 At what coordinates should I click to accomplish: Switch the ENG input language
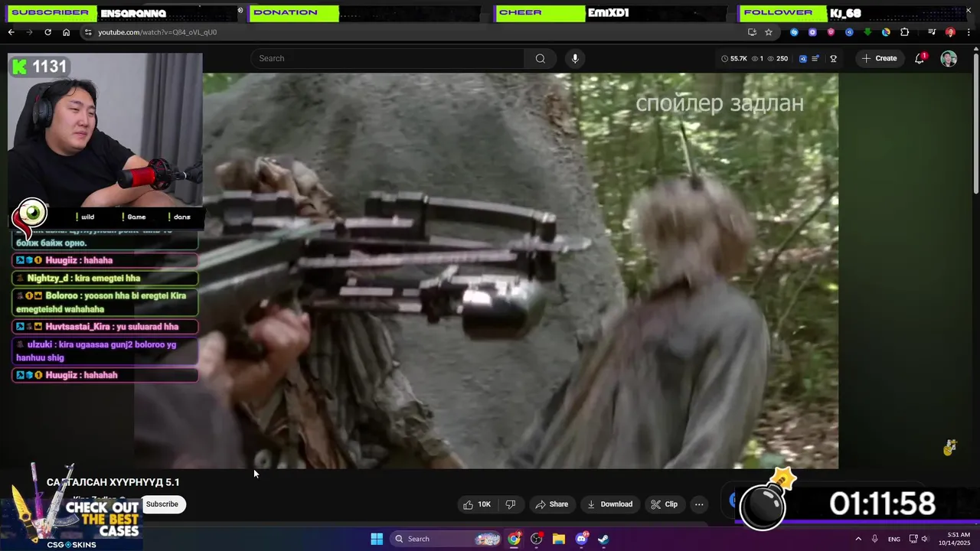click(894, 539)
